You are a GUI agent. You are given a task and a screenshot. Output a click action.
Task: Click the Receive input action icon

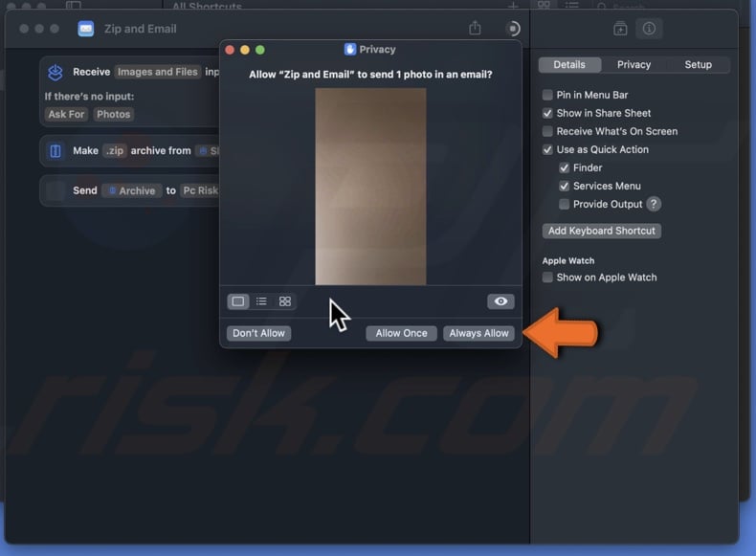(56, 73)
